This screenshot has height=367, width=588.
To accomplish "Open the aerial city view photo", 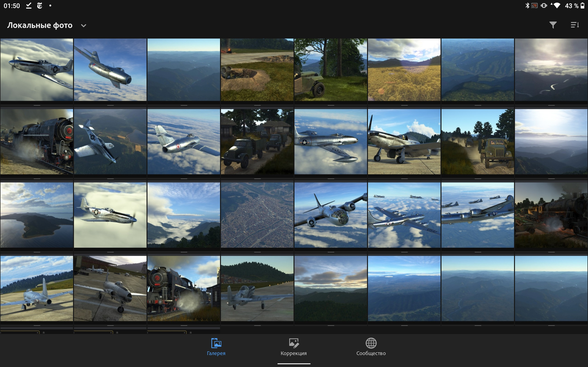I will [257, 215].
